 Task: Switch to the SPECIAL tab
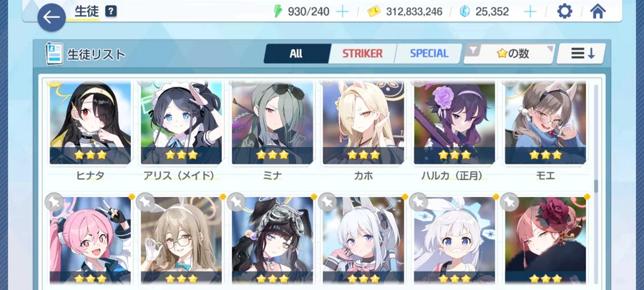429,54
